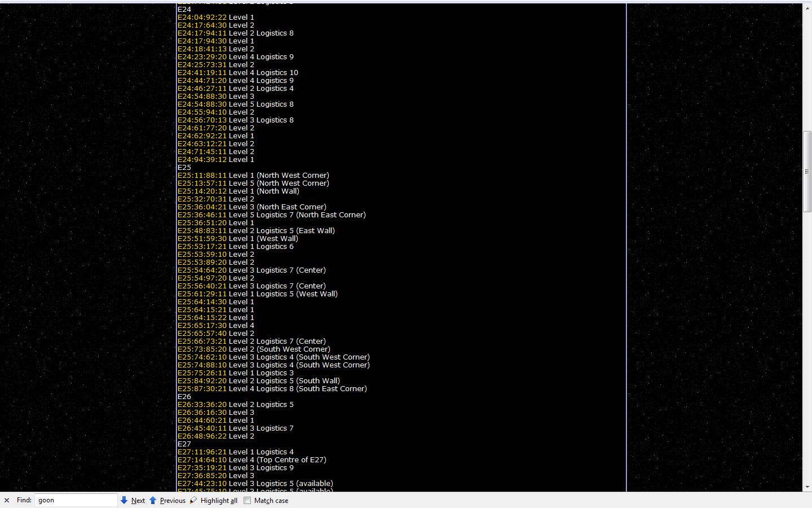Select E24:61:77:20 Level 2 line
This screenshot has width=812, height=508.
216,128
